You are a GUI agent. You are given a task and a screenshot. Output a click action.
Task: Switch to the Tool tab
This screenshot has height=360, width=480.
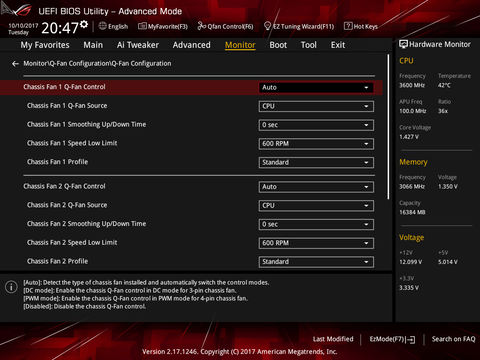point(309,45)
